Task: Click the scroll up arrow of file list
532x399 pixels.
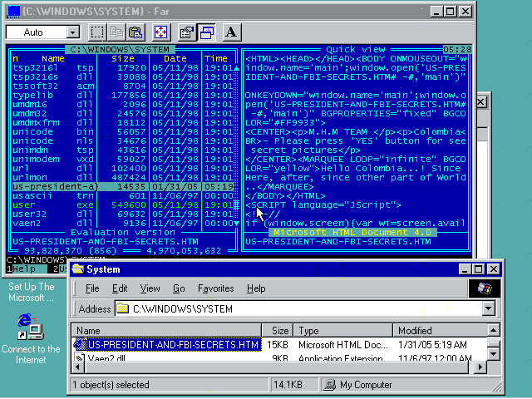Action: tap(494, 331)
